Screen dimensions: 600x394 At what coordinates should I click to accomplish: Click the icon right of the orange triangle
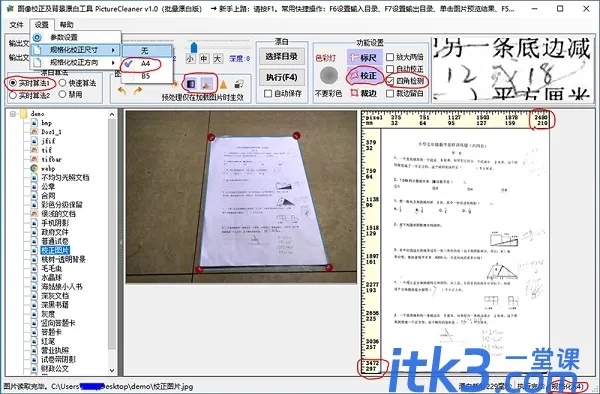[239, 84]
